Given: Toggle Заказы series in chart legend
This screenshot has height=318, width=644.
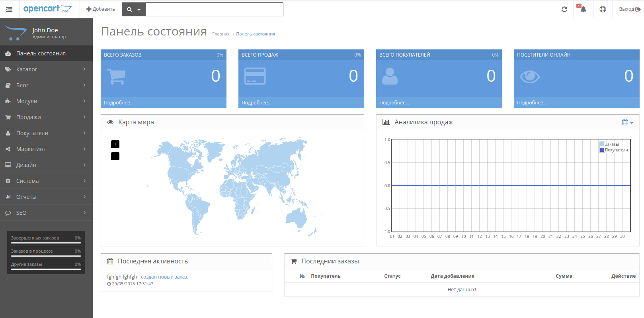Looking at the screenshot, I should point(612,144).
